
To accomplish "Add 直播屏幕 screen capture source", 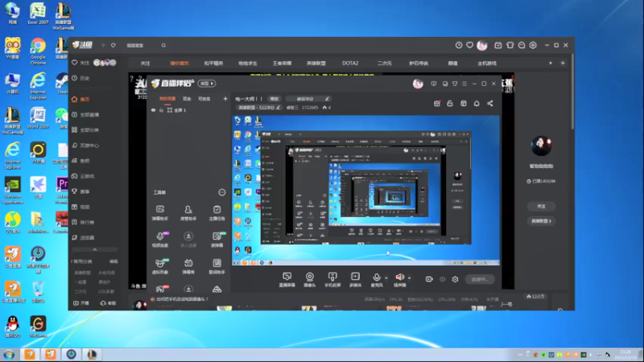I will (x=287, y=279).
